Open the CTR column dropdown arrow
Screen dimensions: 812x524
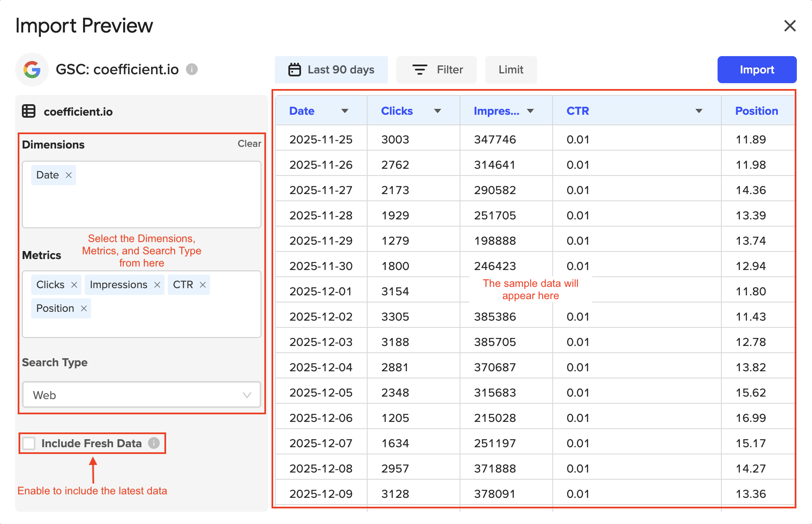(x=699, y=111)
